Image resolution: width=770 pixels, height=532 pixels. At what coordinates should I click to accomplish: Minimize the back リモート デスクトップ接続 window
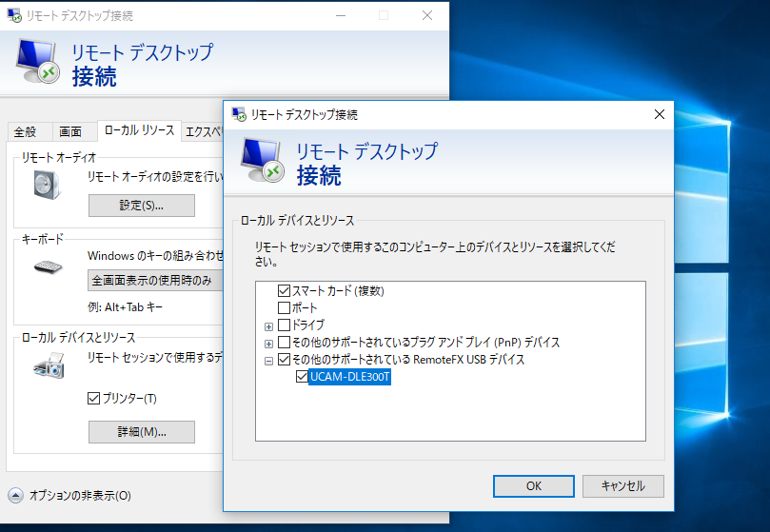[341, 15]
